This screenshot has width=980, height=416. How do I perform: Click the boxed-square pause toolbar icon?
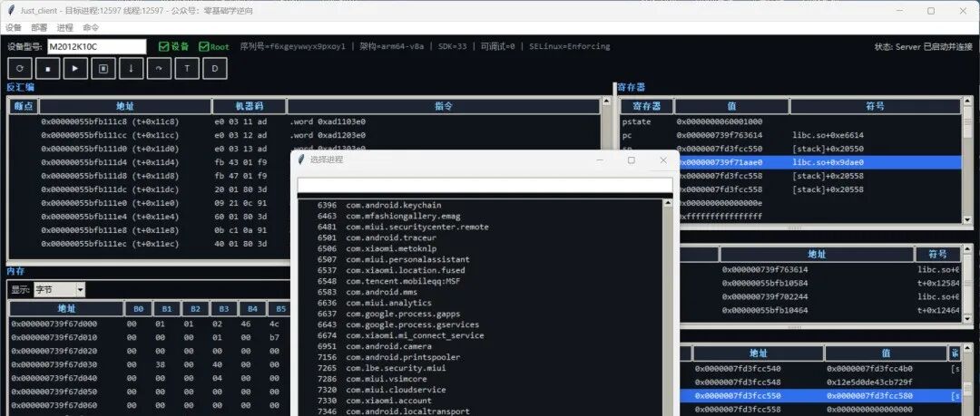tap(103, 69)
